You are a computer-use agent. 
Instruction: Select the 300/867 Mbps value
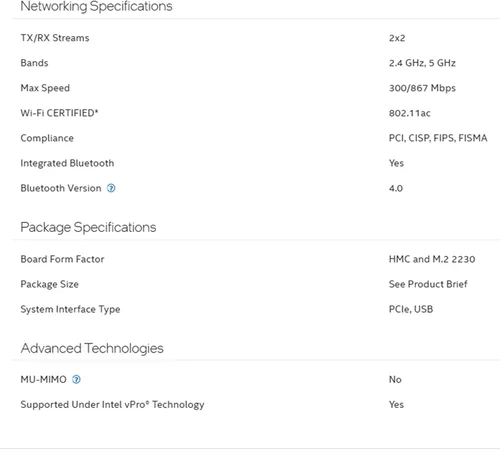coord(422,88)
